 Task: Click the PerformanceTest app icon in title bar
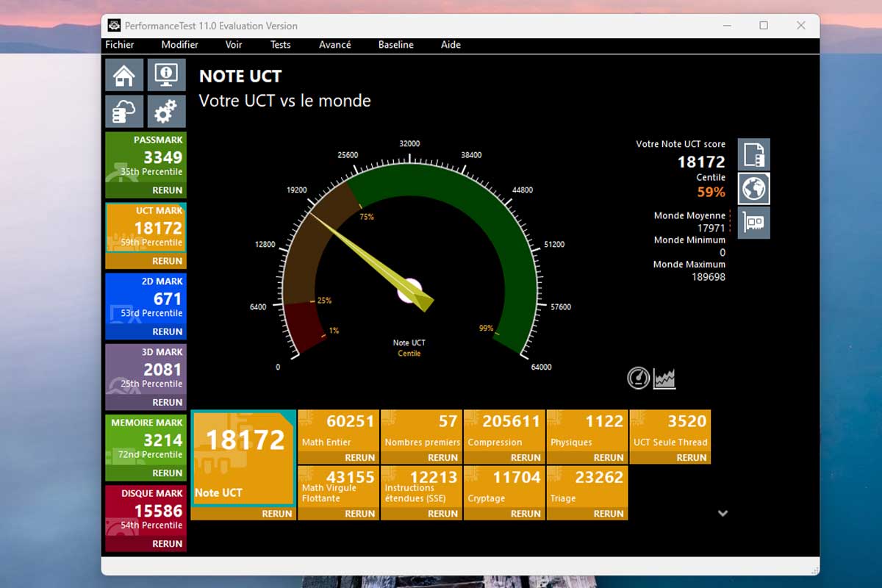pos(114,26)
